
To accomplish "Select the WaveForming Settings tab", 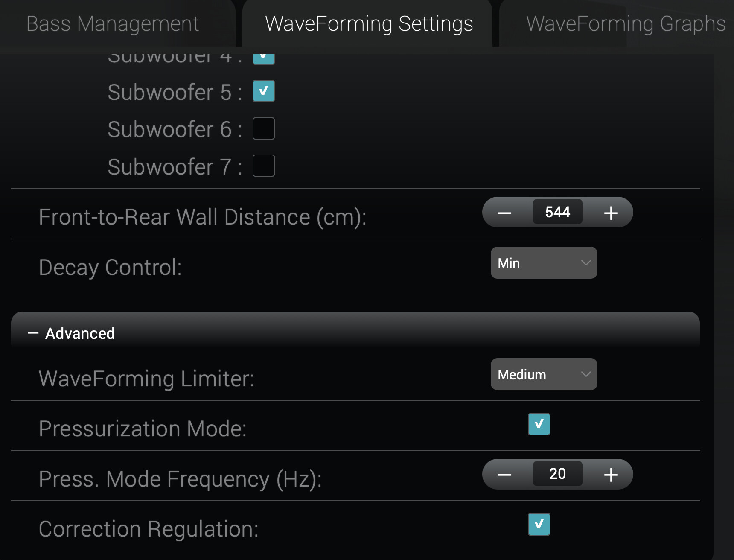I will coord(369,23).
